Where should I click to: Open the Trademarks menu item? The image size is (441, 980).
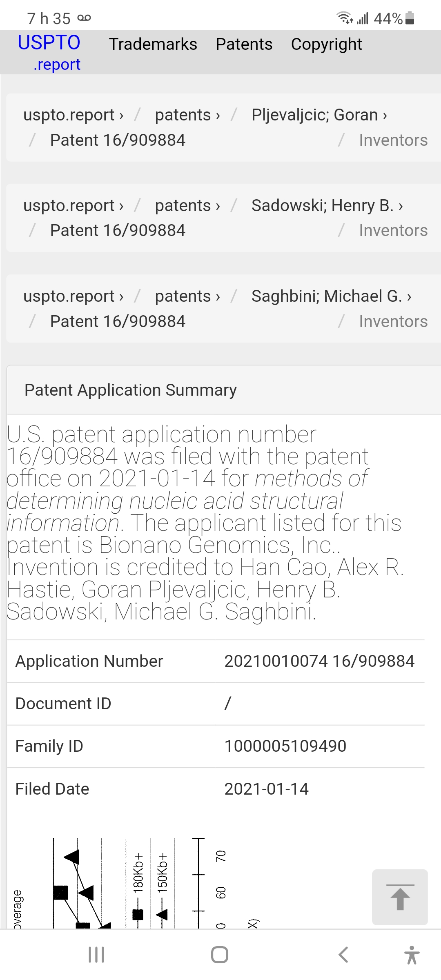[153, 44]
